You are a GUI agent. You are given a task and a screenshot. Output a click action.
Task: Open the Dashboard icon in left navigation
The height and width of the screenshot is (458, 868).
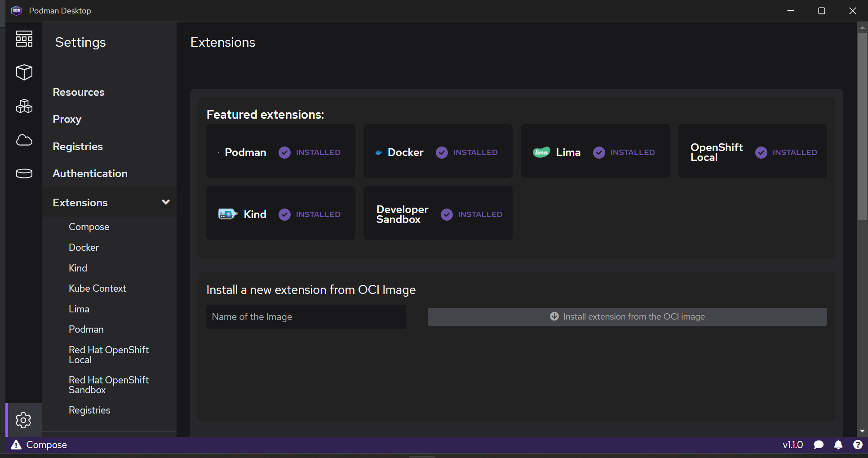pyautogui.click(x=24, y=39)
